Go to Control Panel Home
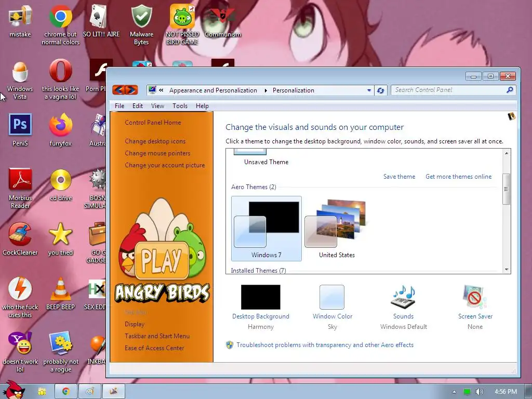 153,123
